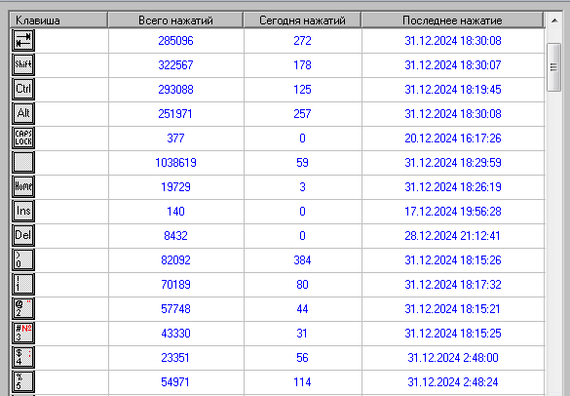Select today's presses value 114

(302, 382)
